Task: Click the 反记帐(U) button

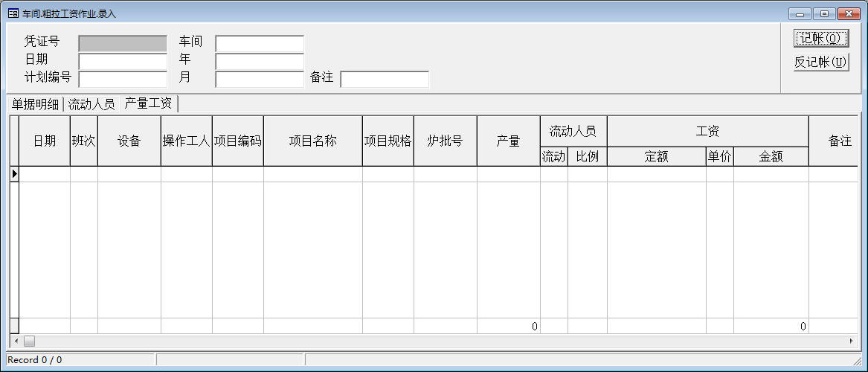Action: click(821, 62)
